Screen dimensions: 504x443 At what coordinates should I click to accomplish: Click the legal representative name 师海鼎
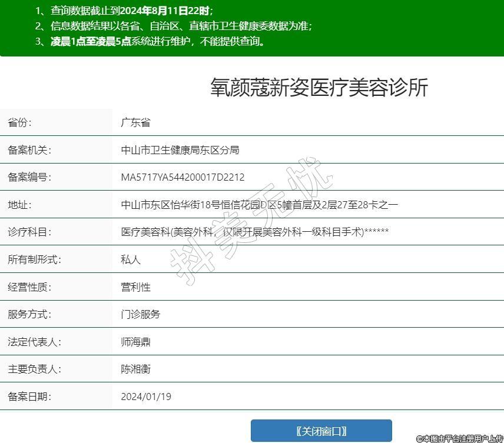coord(135,342)
